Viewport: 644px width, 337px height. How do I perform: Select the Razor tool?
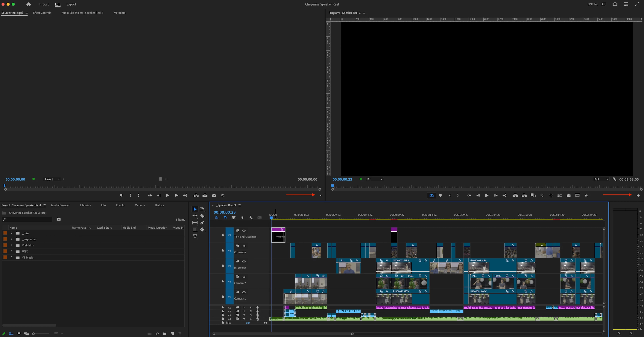202,216
